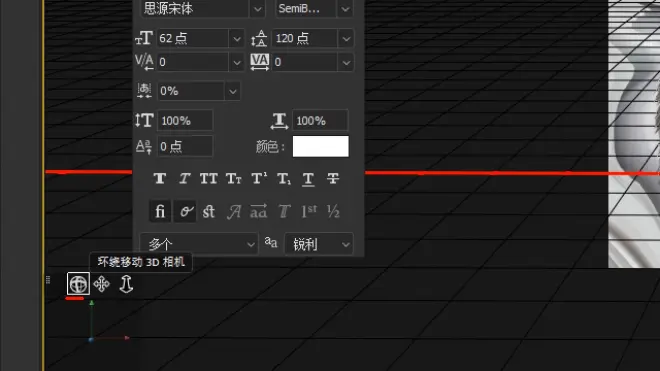This screenshot has height=371, width=660.
Task: Apply Underline to text
Action: click(x=308, y=179)
